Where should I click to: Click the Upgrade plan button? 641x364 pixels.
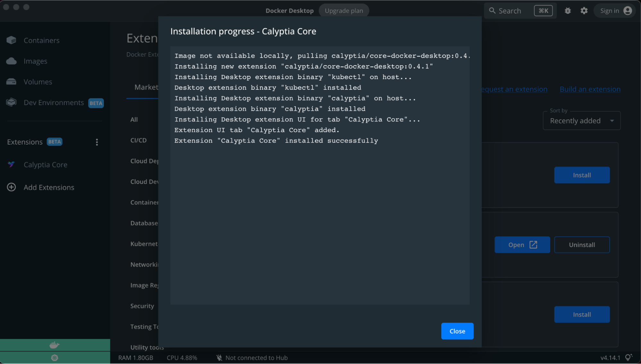(344, 10)
